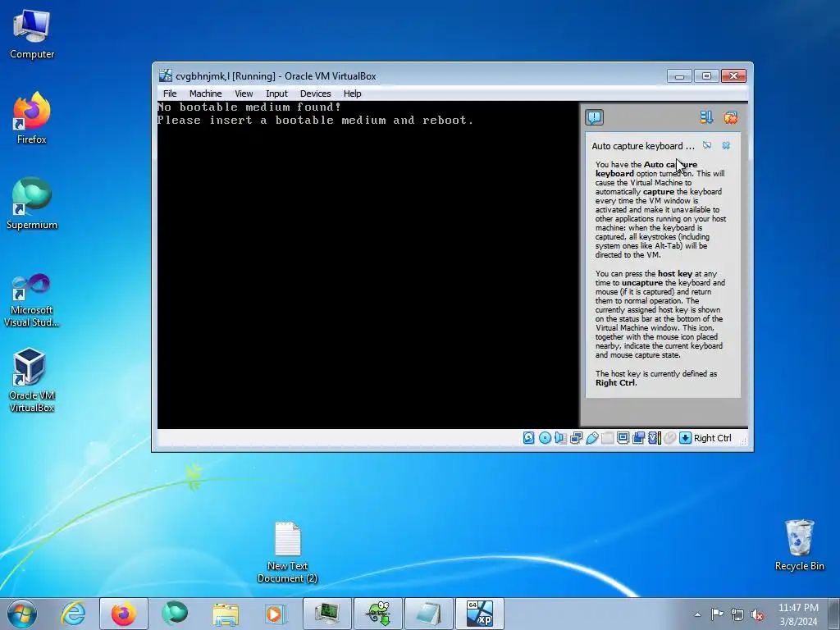Image resolution: width=840 pixels, height=630 pixels.
Task: Open Windows Media Player from the taskbar
Action: click(x=276, y=614)
